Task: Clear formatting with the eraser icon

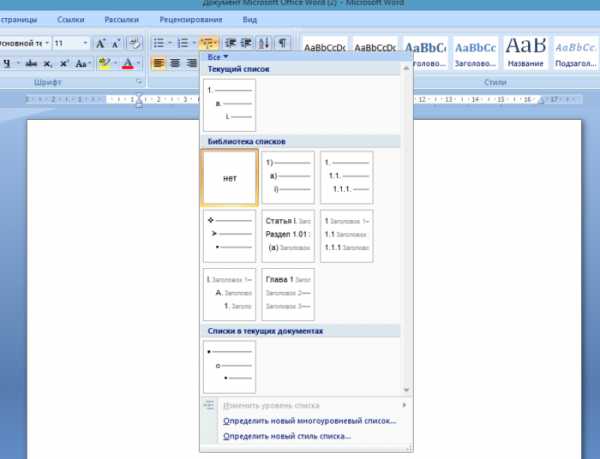Action: click(x=134, y=43)
